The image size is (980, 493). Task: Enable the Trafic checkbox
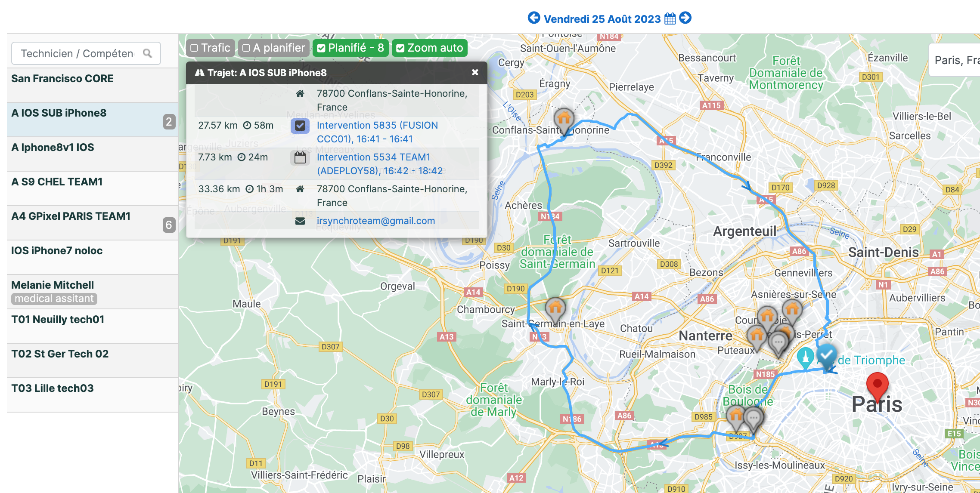coord(195,48)
